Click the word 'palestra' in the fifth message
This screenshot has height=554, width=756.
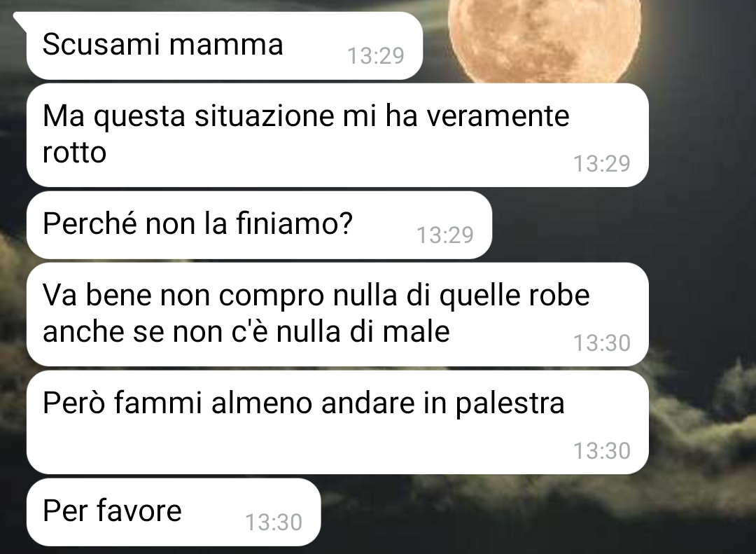click(510, 404)
